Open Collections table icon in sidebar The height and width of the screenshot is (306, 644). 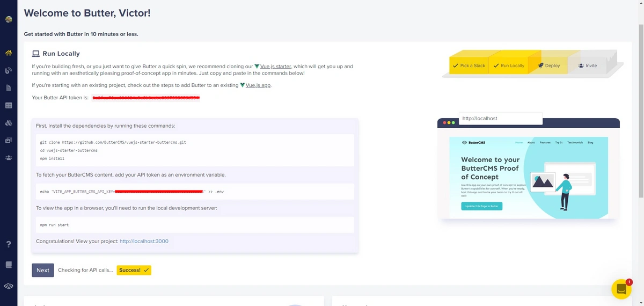pos(9,105)
